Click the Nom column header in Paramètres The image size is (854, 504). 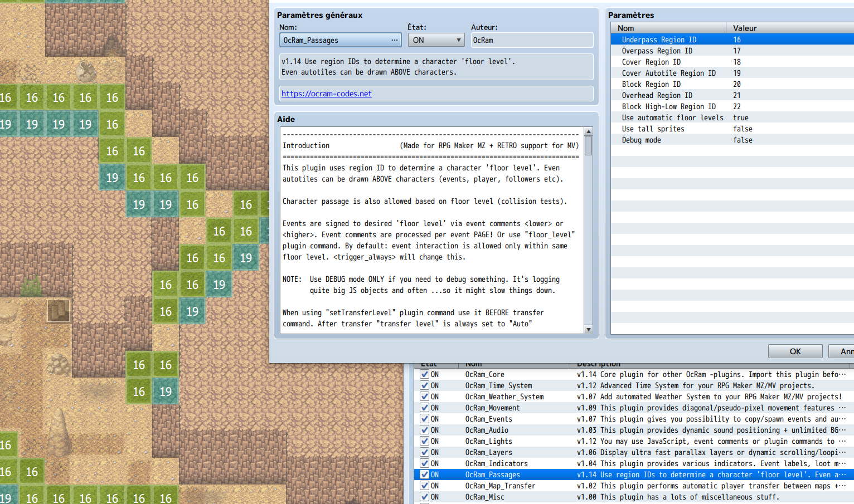click(x=668, y=28)
